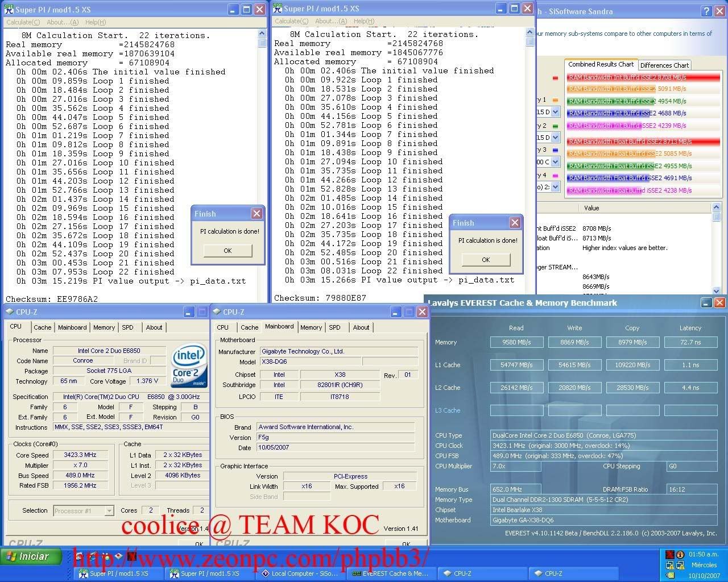Switch to Local Computer - SiSo... taskbar button
728x582 pixels.
(300, 573)
